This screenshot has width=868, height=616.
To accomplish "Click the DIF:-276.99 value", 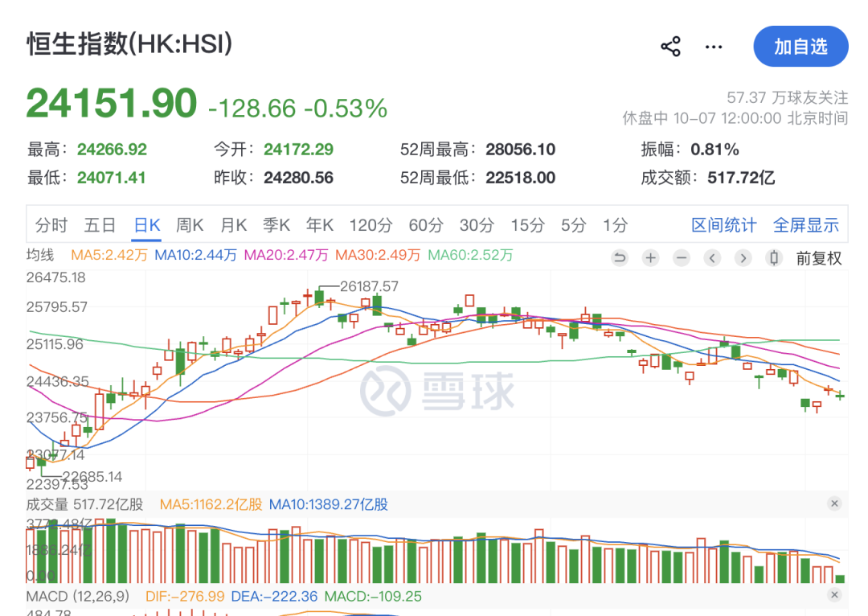I will tap(185, 597).
